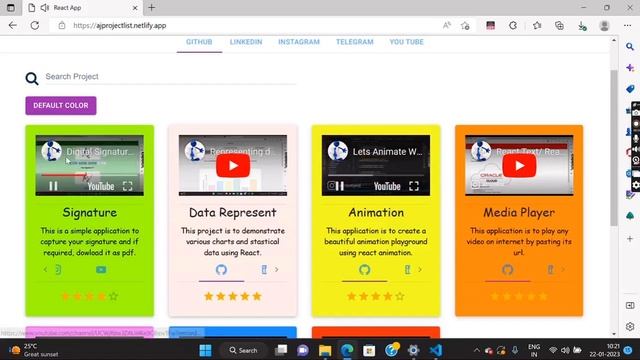The height and width of the screenshot is (360, 640).
Task: Add a site to Edge sidebar
Action: [630, 239]
